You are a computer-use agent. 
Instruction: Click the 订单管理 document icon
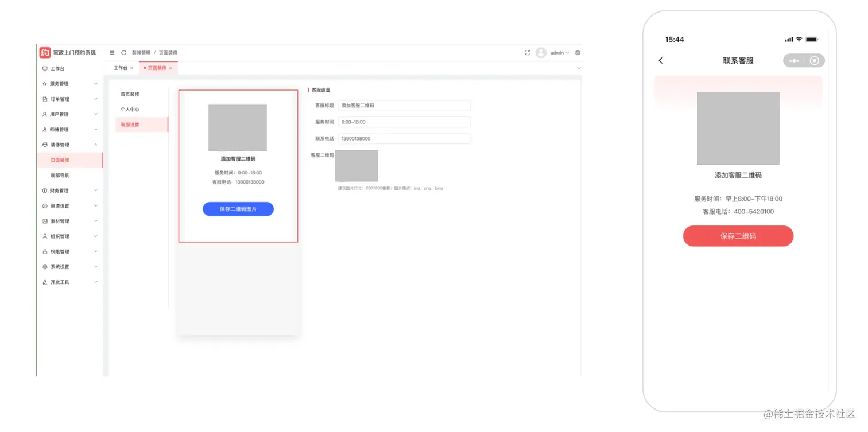(x=45, y=99)
